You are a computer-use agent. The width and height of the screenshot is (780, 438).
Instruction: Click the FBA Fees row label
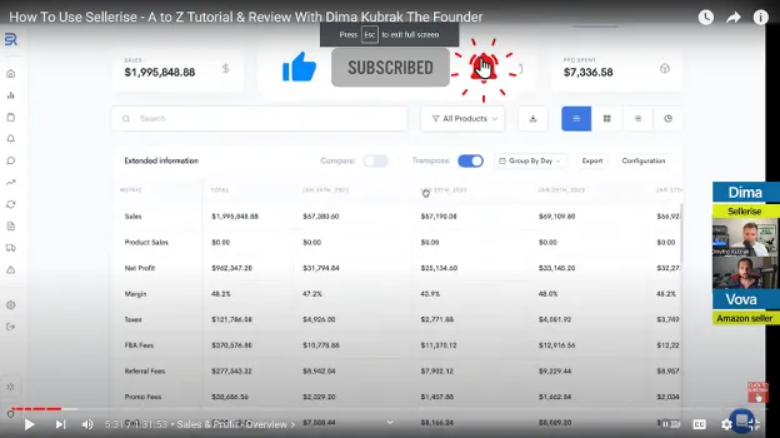[139, 345]
